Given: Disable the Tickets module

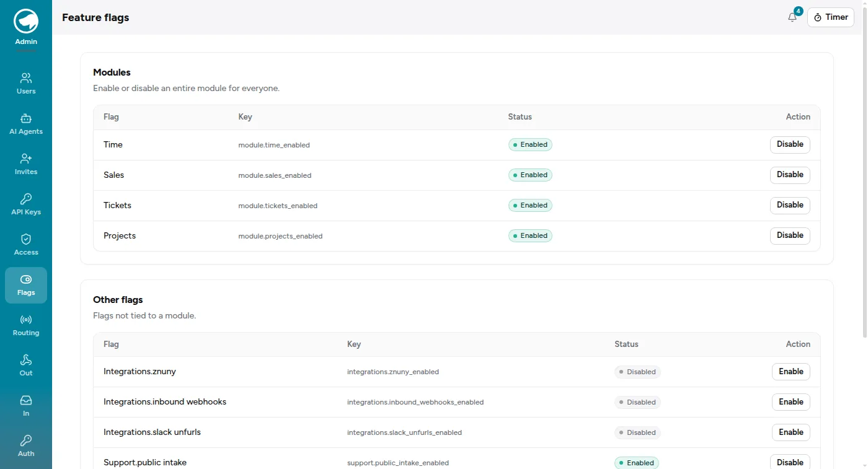Looking at the screenshot, I should click(x=790, y=205).
